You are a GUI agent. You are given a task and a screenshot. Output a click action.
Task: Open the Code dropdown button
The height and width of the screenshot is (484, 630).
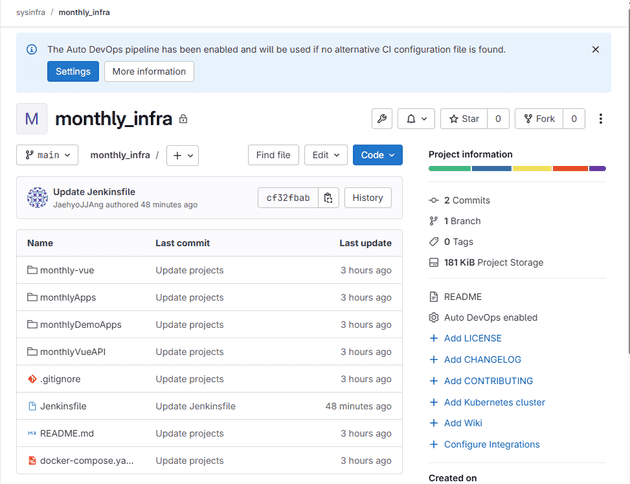[377, 155]
